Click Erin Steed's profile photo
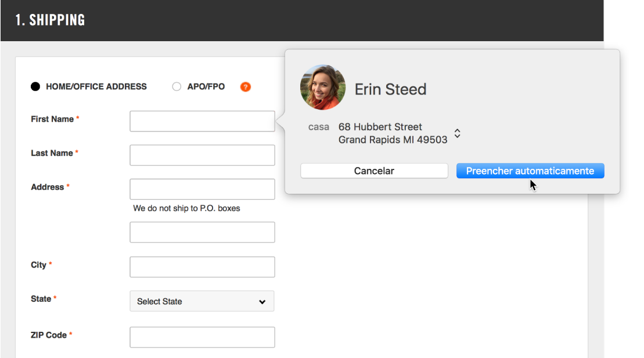 323,87
